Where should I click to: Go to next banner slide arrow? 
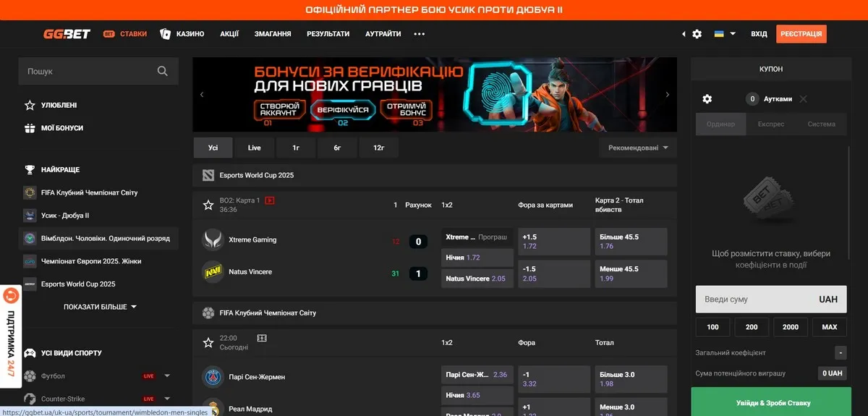[x=668, y=95]
